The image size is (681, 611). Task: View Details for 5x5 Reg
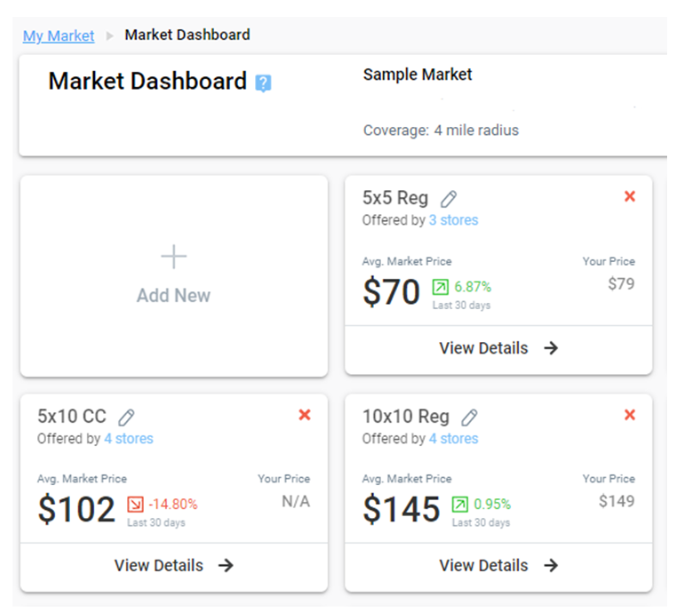click(x=498, y=348)
